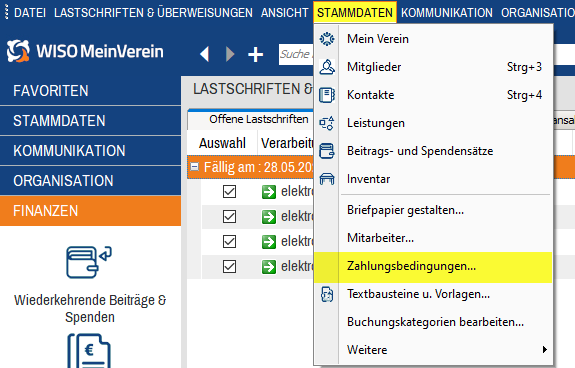575x368 pixels.
Task: Click green arrow icon in fourth row
Action: click(x=269, y=266)
